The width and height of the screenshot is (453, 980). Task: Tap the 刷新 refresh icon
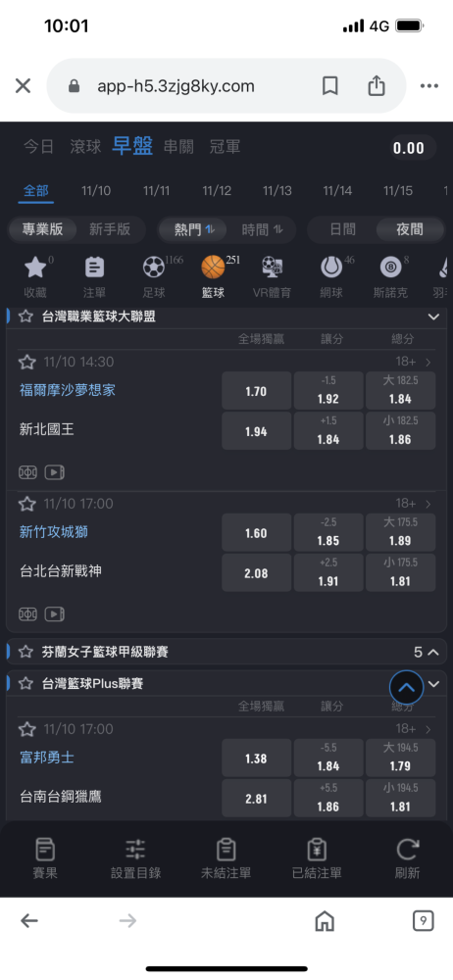[x=407, y=850]
